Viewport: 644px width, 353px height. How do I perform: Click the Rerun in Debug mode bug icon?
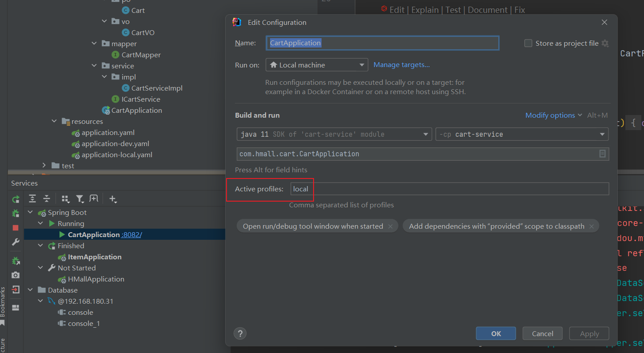16,214
